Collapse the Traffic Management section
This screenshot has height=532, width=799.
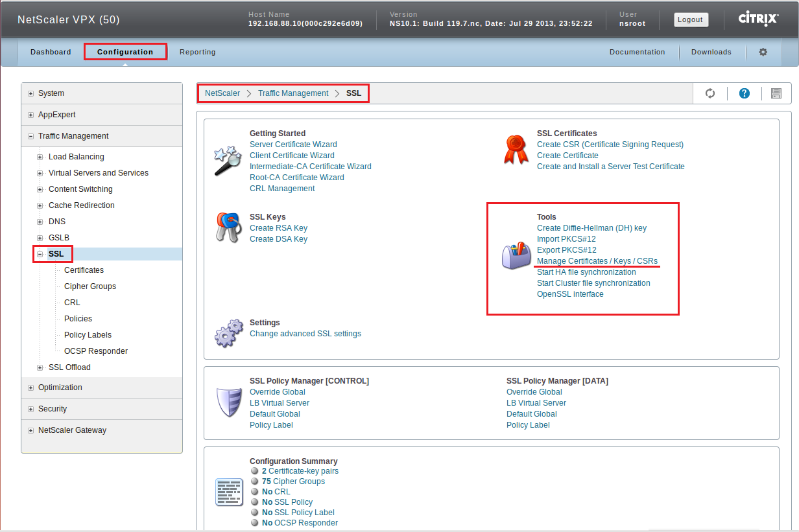(30, 137)
